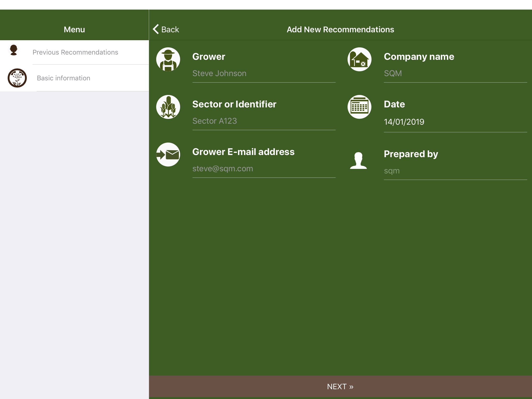Open Basic information menu item
Image resolution: width=532 pixels, height=399 pixels.
63,78
